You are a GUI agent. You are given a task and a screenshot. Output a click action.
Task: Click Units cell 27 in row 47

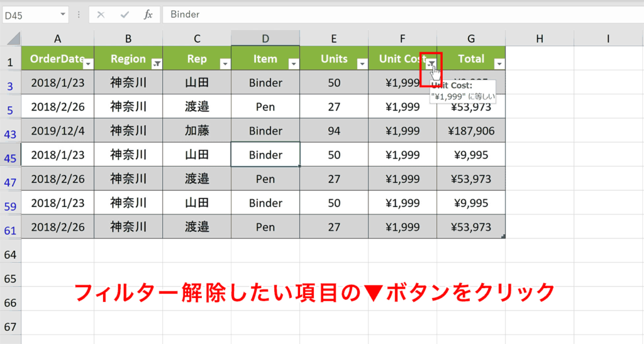(x=334, y=179)
